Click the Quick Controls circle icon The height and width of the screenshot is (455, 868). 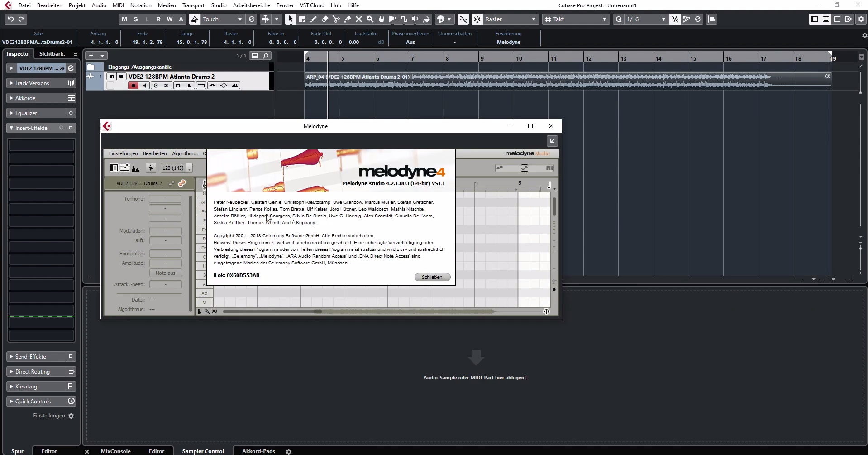pyautogui.click(x=71, y=401)
